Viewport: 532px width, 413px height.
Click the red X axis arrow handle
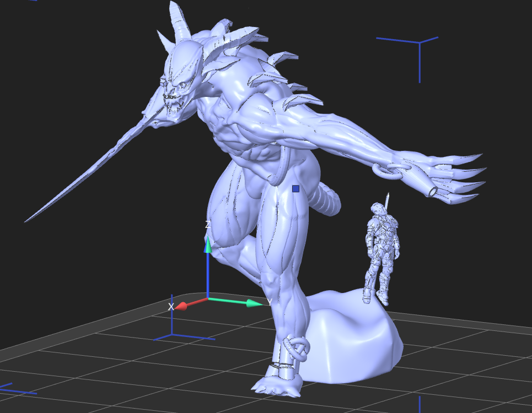(x=181, y=306)
